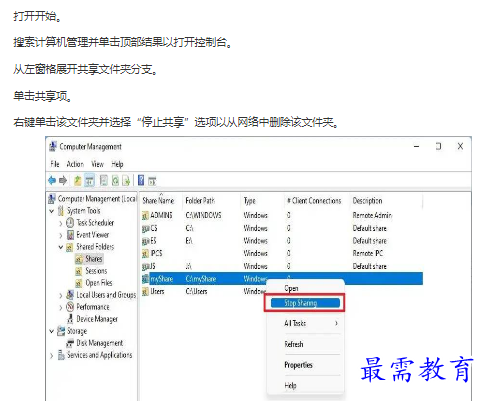Maximize the Computer Management window
482x401 pixels.
[x=438, y=146]
